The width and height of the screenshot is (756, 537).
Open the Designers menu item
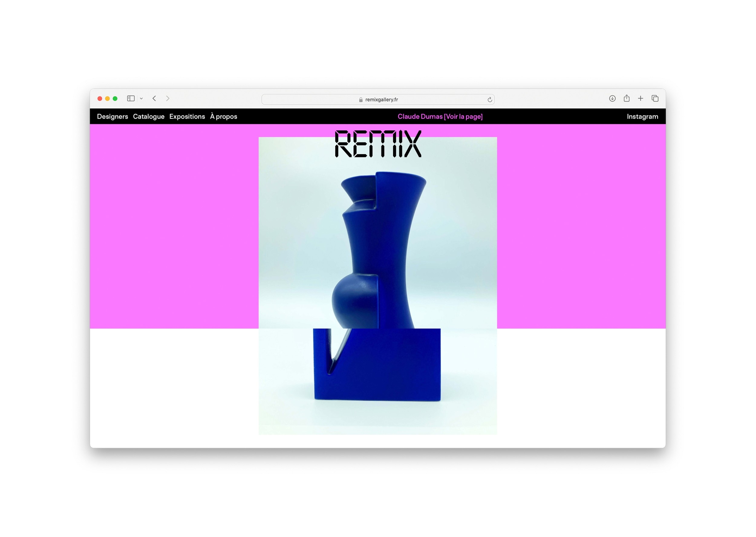click(112, 116)
